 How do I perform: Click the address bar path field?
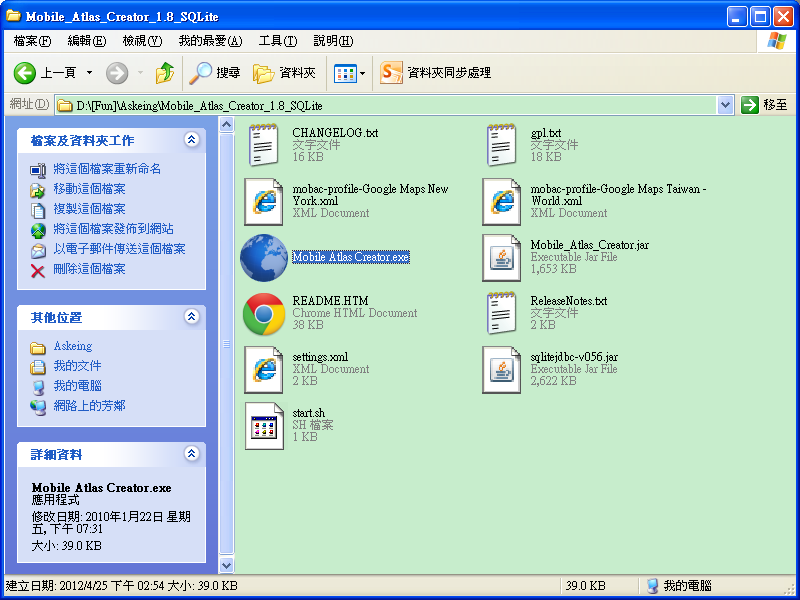tap(386, 106)
